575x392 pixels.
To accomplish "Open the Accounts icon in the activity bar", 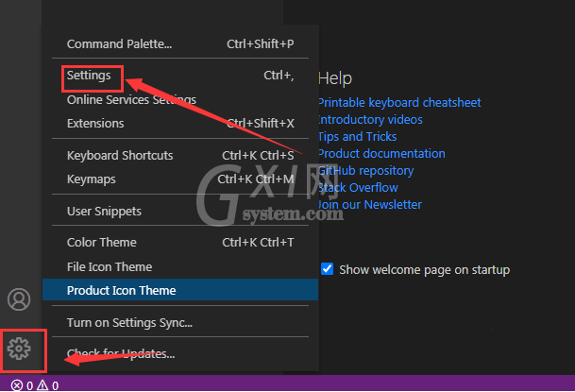I will pyautogui.click(x=19, y=299).
